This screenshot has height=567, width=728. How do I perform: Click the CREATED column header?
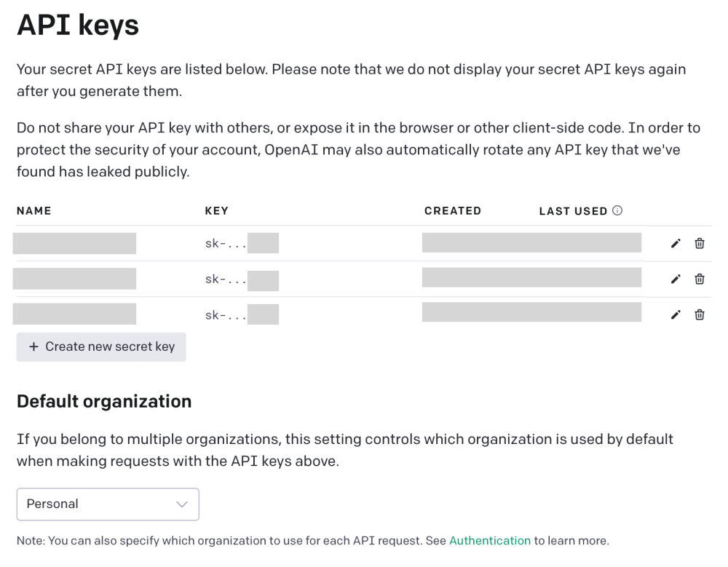[x=453, y=210]
